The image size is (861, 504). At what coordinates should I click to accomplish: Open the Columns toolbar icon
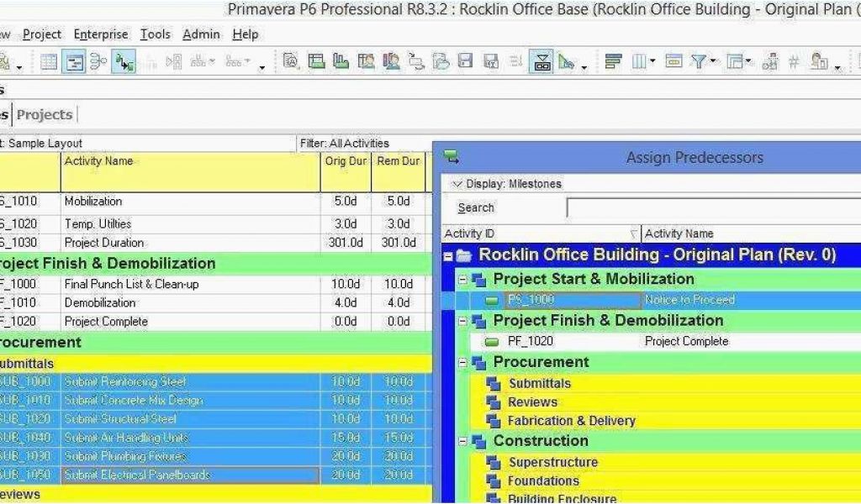tap(639, 60)
